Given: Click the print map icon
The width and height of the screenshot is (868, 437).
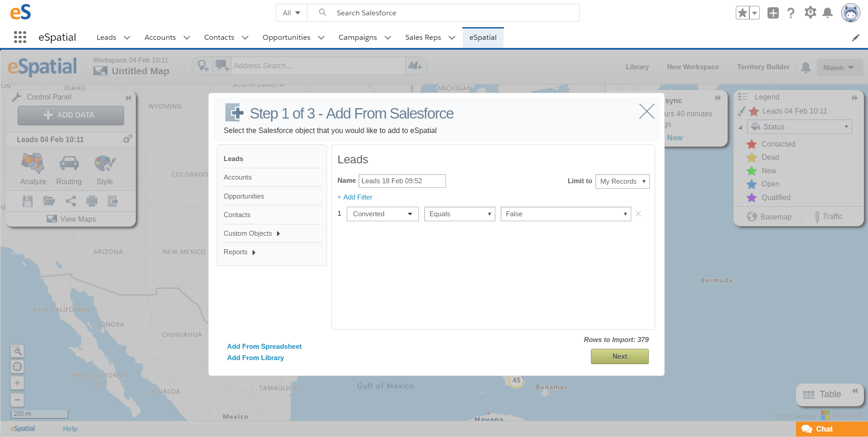Looking at the screenshot, I should [92, 201].
